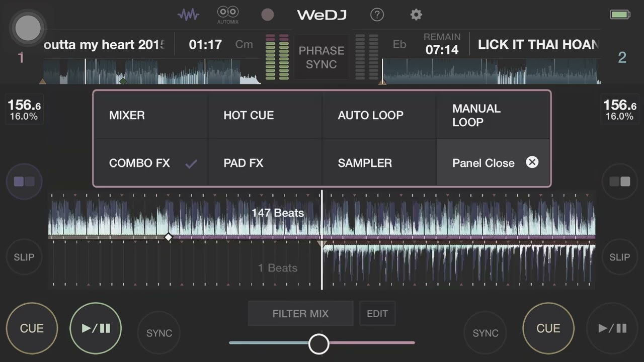Tap deck 2 track title LICK IT THAI HOAN
This screenshot has width=644, height=362.
point(538,45)
